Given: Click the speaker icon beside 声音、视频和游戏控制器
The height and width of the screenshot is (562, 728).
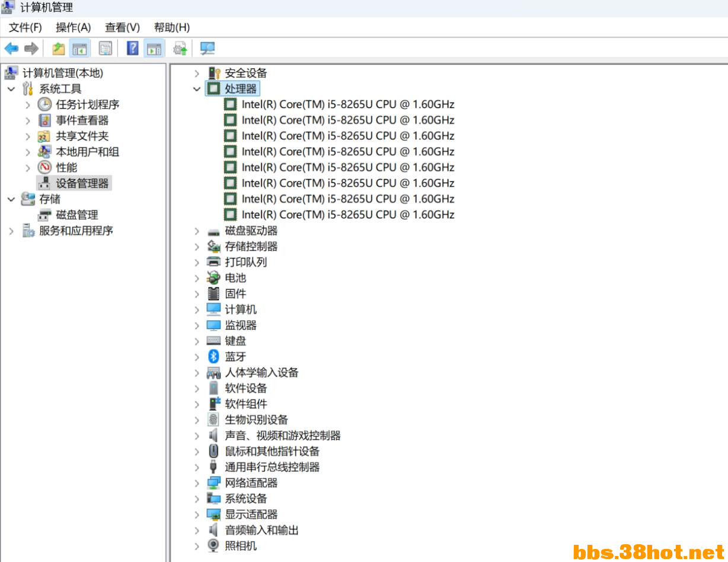Looking at the screenshot, I should coord(214,436).
